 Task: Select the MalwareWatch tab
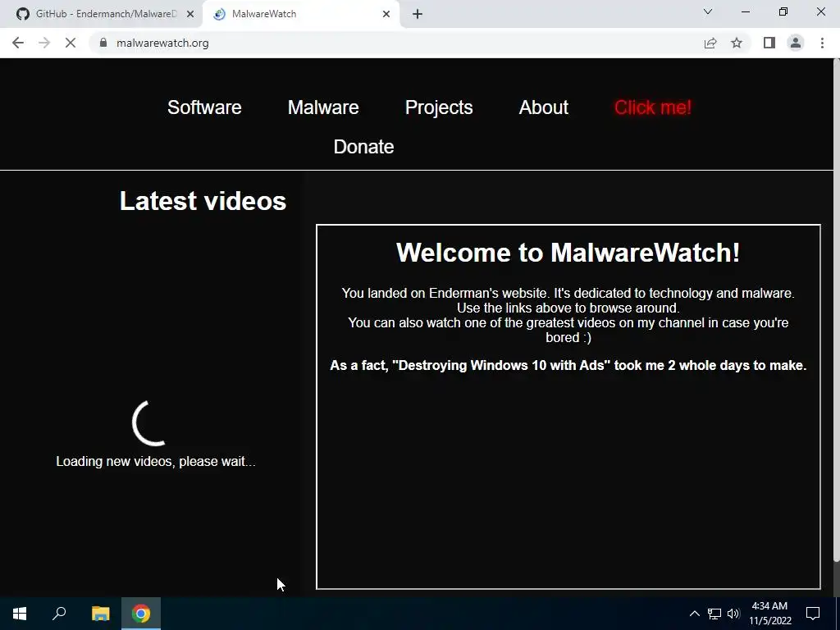tap(301, 14)
